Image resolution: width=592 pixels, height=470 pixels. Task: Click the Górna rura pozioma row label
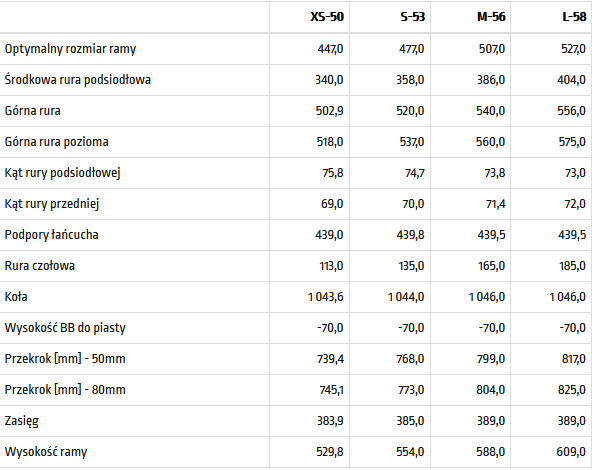coord(57,142)
